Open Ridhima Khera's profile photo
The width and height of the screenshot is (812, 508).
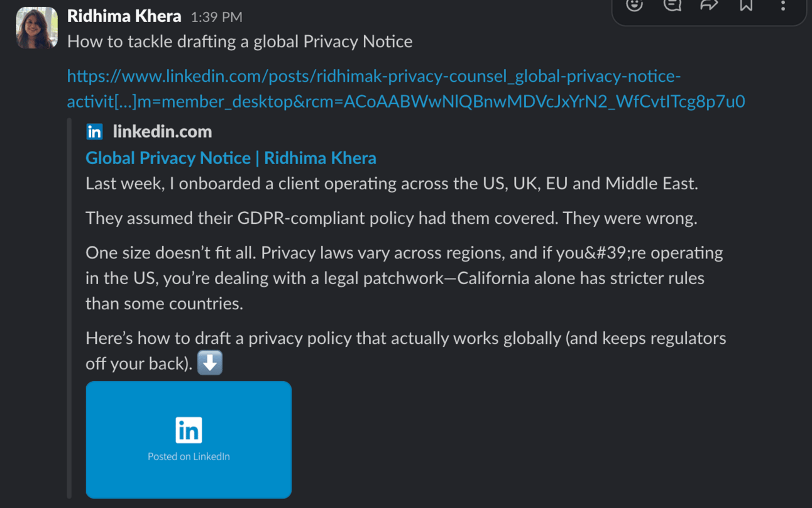(x=37, y=28)
